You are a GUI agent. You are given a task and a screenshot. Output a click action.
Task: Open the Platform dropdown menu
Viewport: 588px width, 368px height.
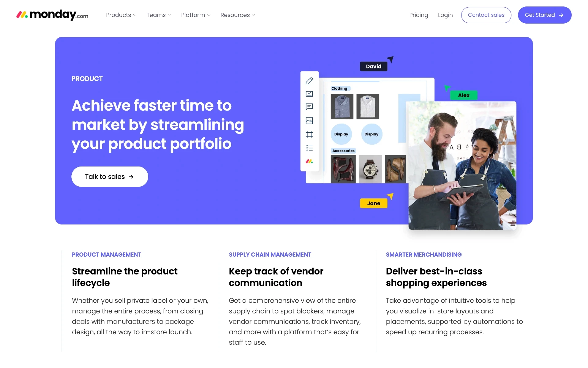(195, 15)
